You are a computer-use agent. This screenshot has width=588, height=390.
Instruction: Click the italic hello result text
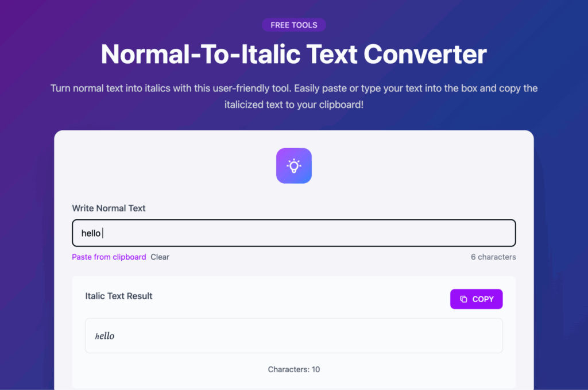(105, 336)
